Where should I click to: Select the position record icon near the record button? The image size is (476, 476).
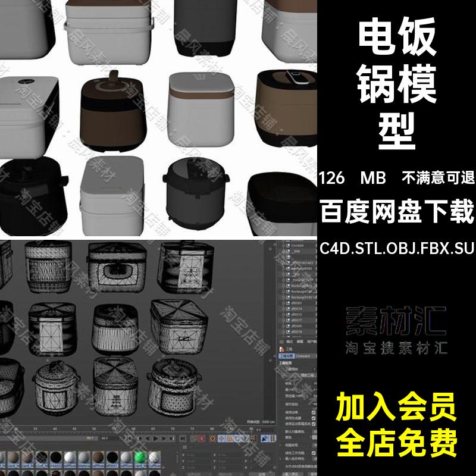click(221, 439)
